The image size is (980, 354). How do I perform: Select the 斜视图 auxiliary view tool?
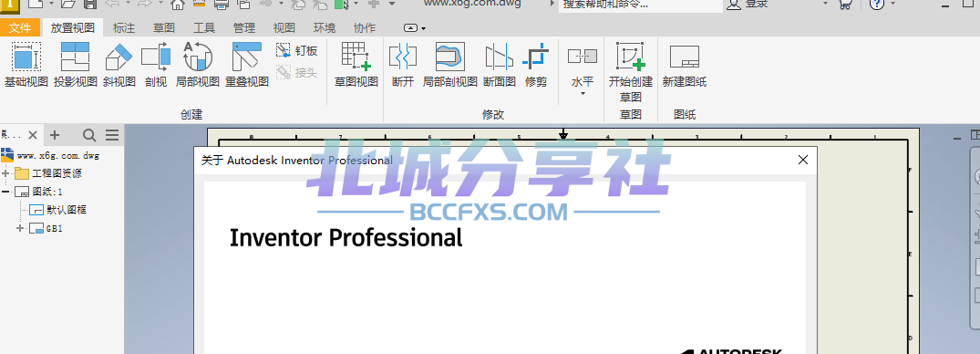pyautogui.click(x=119, y=65)
